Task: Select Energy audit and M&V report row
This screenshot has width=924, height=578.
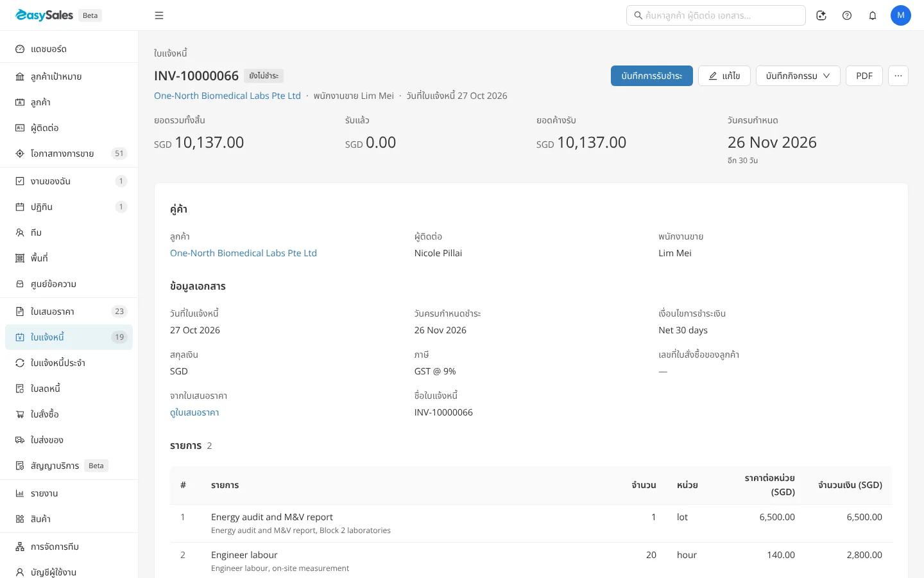Action: (x=531, y=523)
